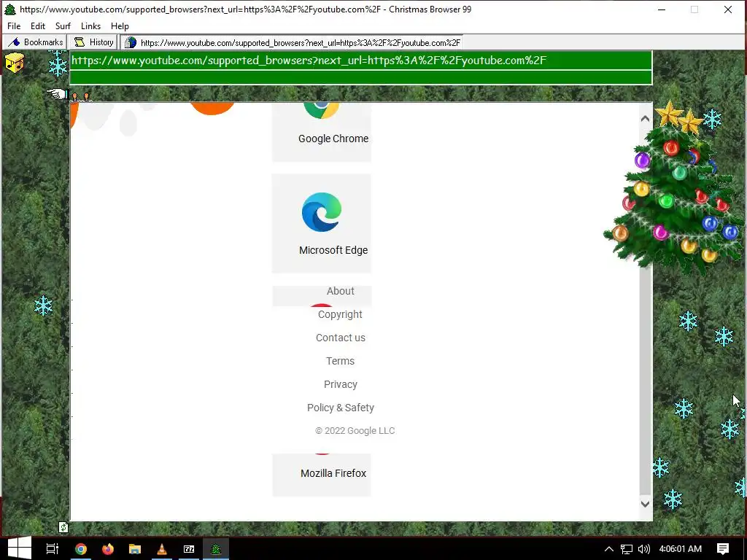
Task: Open the Terms footer link
Action: [x=340, y=361]
